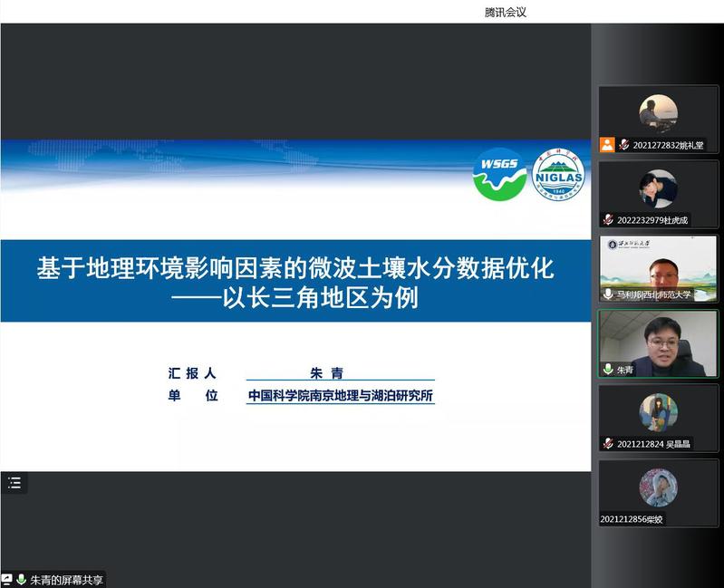Click microphone icon for 马利邦西北师范大学
Viewport: 724px width, 588px height.
coord(608,294)
